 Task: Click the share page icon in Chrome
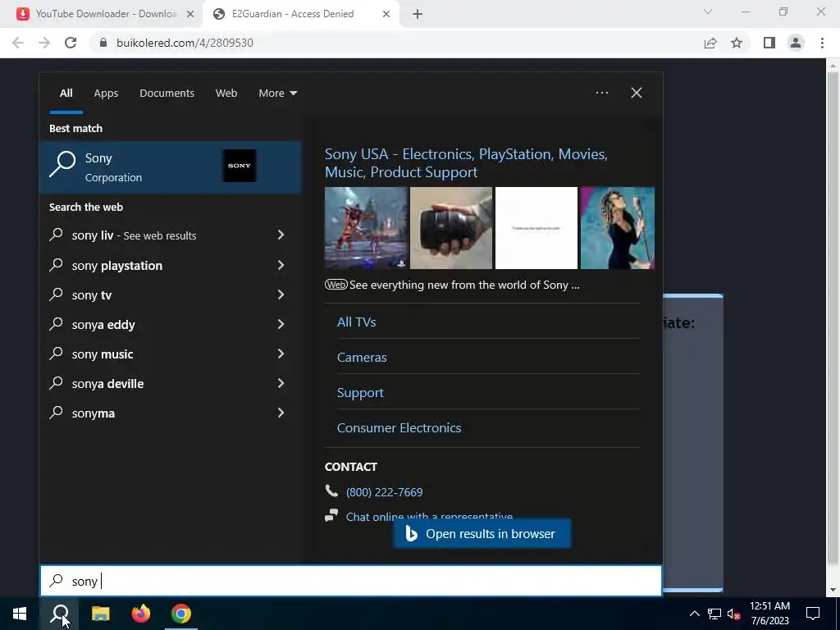coord(710,43)
